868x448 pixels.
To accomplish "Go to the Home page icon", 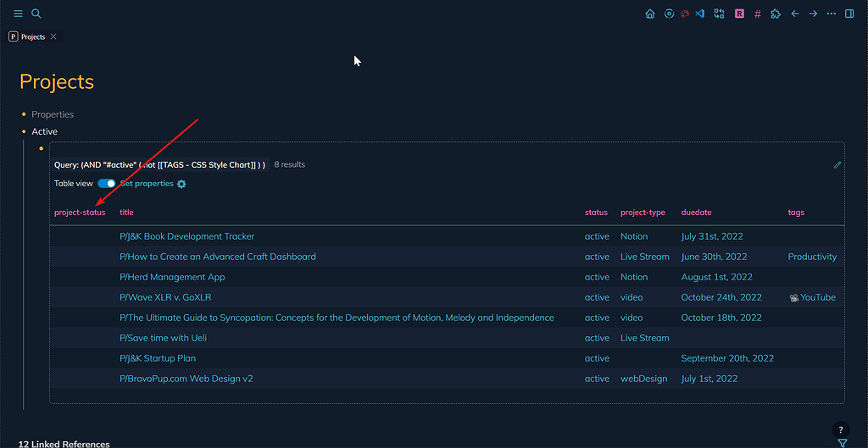I will pyautogui.click(x=650, y=14).
